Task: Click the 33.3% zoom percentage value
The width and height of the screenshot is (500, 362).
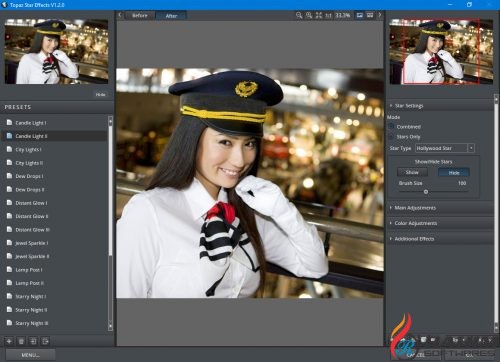Action: pos(343,15)
